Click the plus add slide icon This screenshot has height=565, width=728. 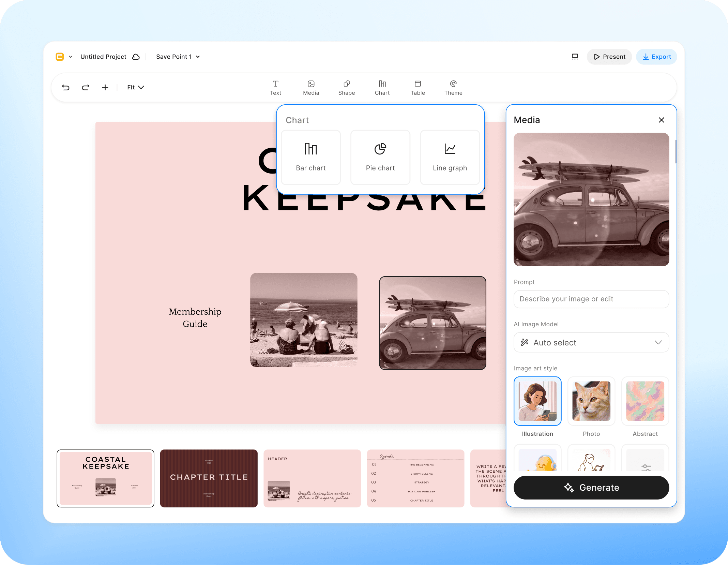tap(105, 88)
